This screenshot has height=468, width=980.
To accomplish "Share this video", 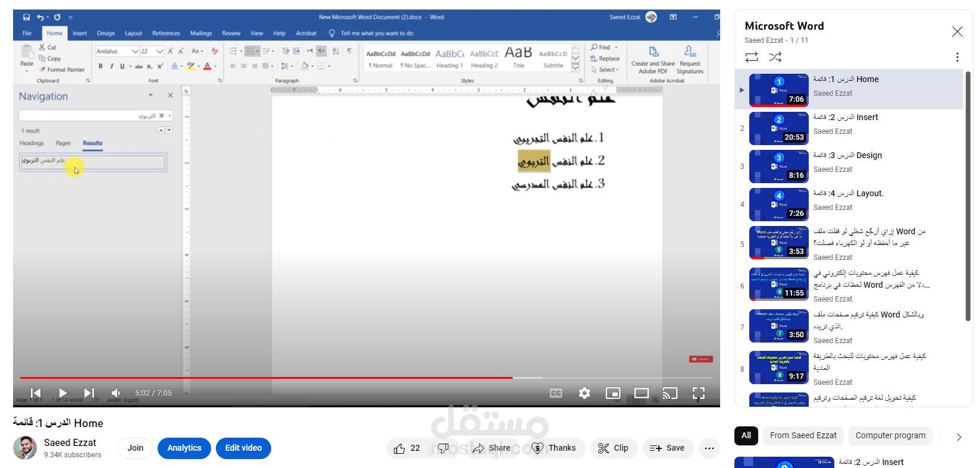I will (x=491, y=448).
